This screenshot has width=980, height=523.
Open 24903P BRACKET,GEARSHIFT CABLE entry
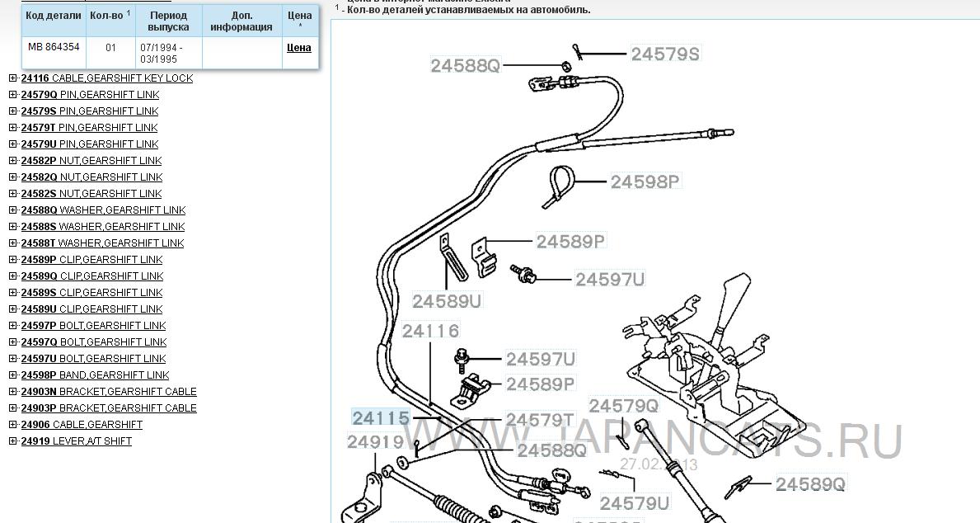(x=109, y=408)
